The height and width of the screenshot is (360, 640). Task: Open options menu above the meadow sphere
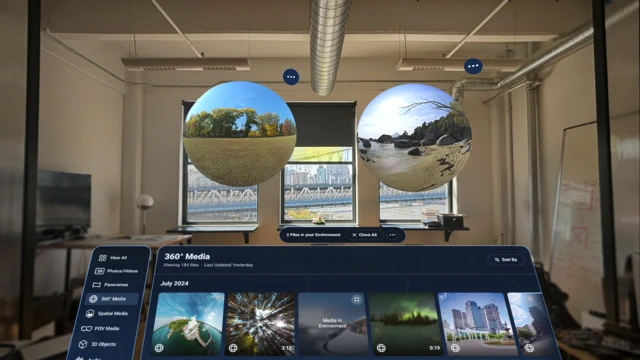(x=291, y=77)
